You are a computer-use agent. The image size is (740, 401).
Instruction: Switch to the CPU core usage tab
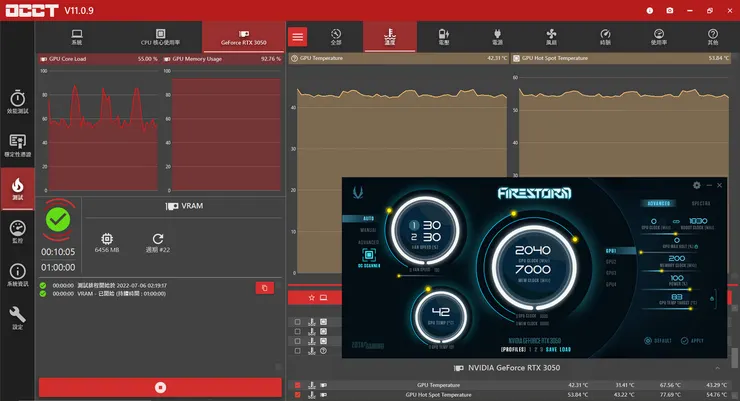[160, 37]
